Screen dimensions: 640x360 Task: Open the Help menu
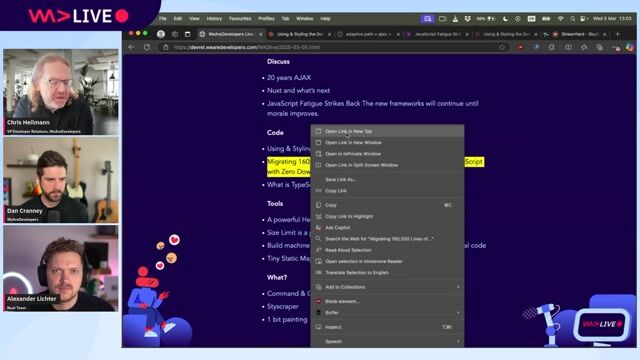pyautogui.click(x=325, y=19)
